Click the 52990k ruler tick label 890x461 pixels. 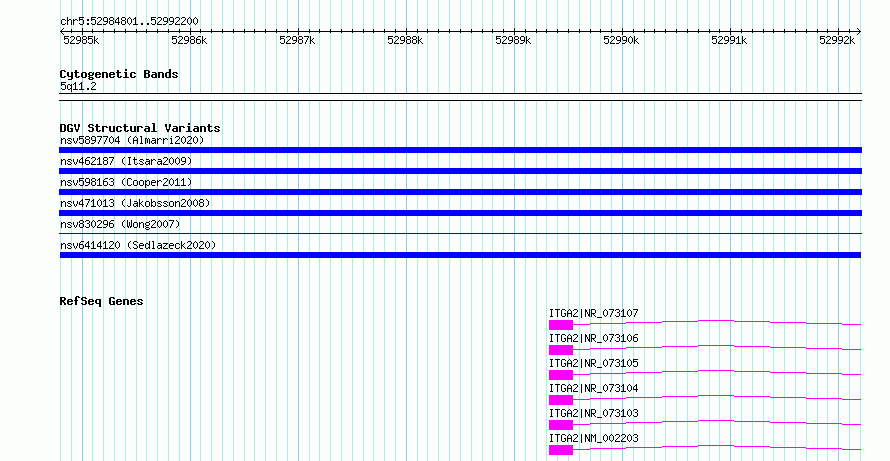(621, 40)
